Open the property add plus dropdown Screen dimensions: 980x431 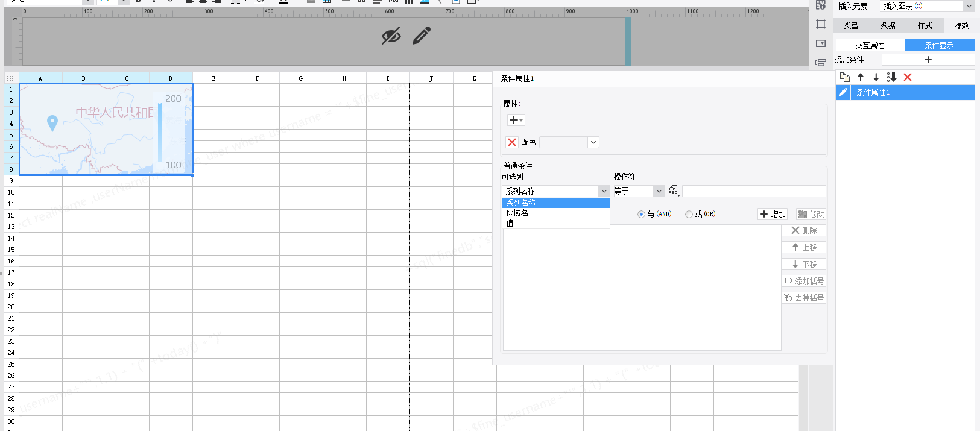pyautogui.click(x=516, y=120)
